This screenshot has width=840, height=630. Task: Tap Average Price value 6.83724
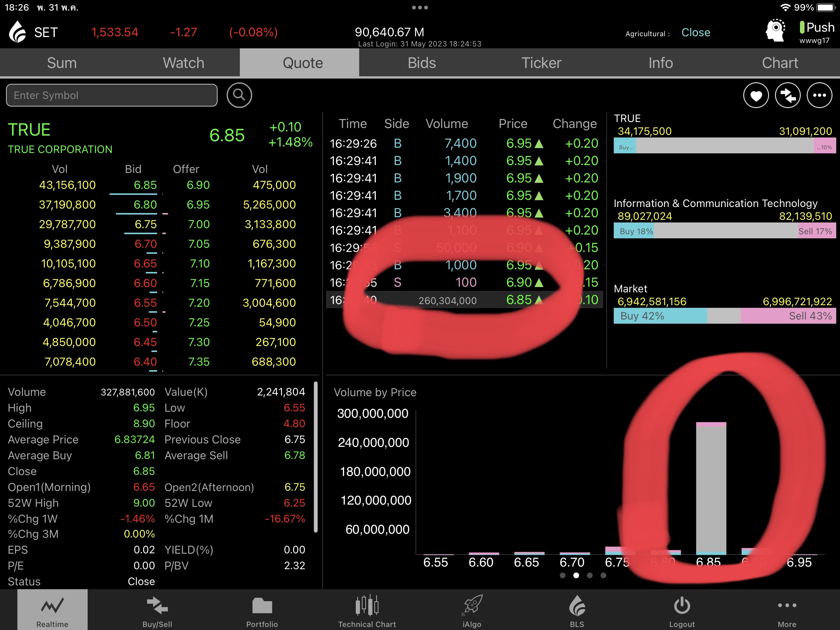(134, 439)
